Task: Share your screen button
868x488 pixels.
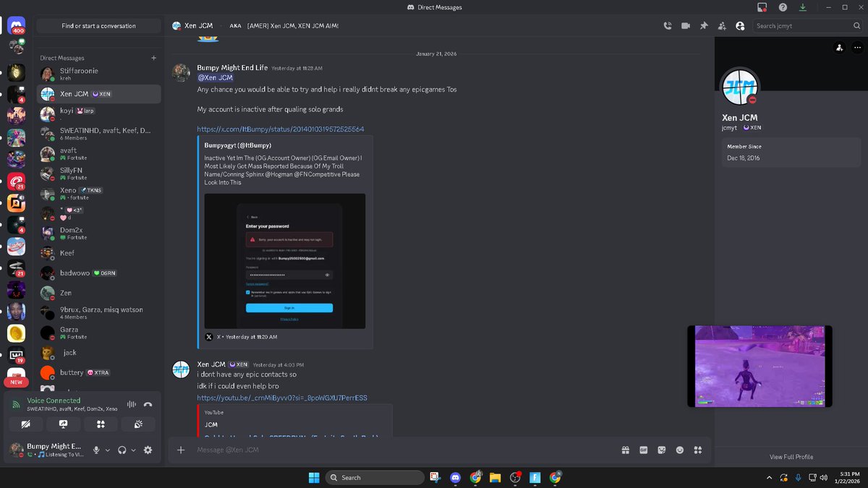Action: (x=64, y=424)
